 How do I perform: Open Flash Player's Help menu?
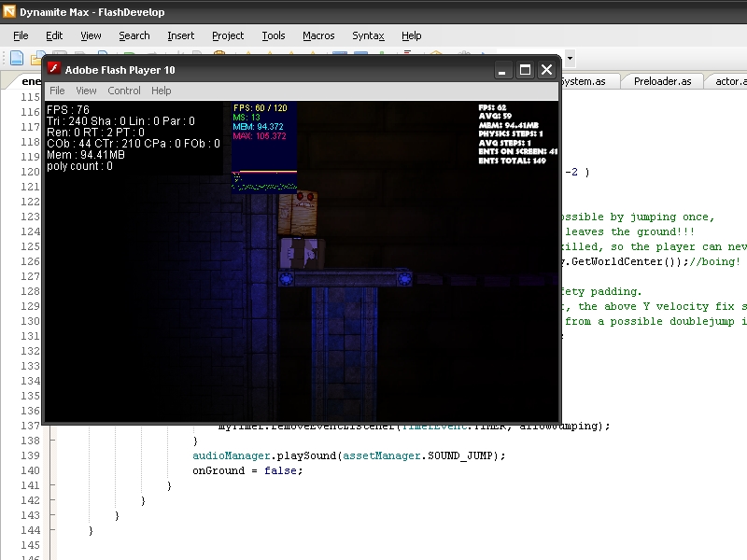[162, 91]
